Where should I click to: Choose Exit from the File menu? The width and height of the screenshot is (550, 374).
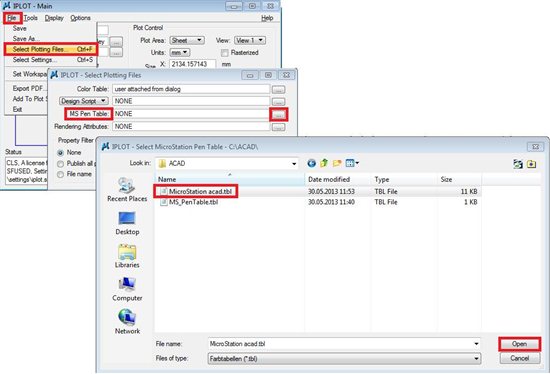[18, 109]
